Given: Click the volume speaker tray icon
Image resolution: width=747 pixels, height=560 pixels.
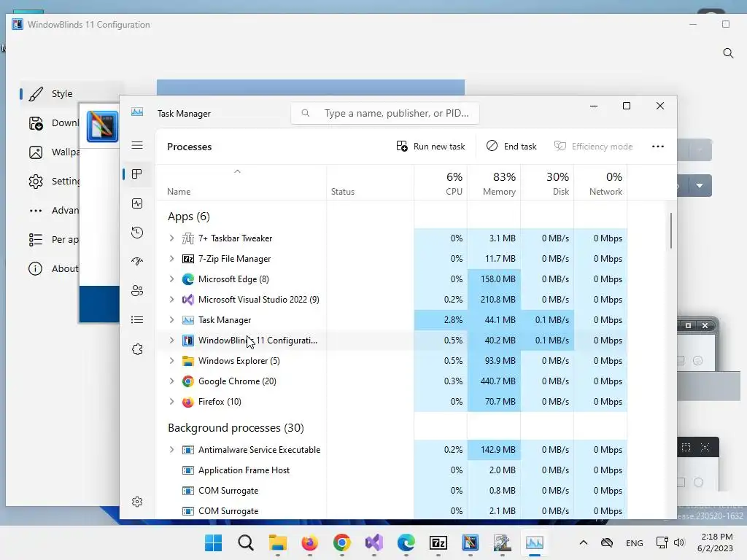Looking at the screenshot, I should (x=679, y=542).
